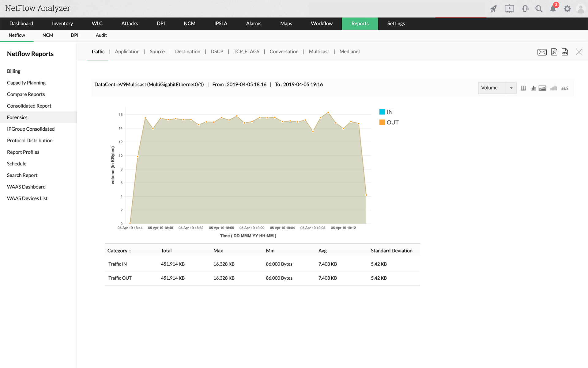This screenshot has height=368, width=588.
Task: Switch to bar chart view
Action: click(x=533, y=88)
